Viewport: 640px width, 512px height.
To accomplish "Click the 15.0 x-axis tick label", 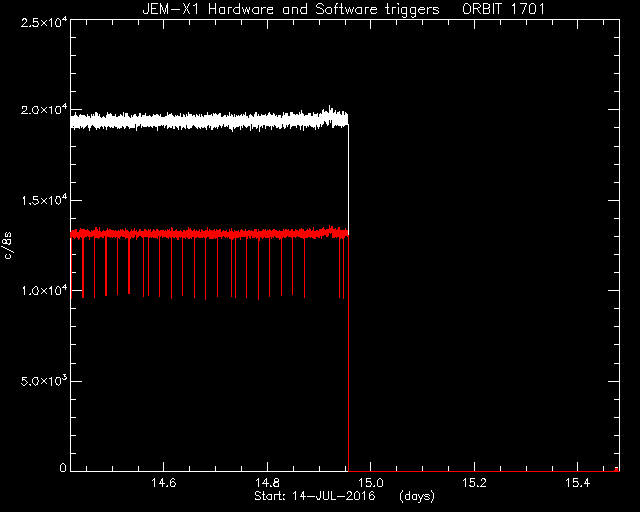I will pyautogui.click(x=370, y=483).
